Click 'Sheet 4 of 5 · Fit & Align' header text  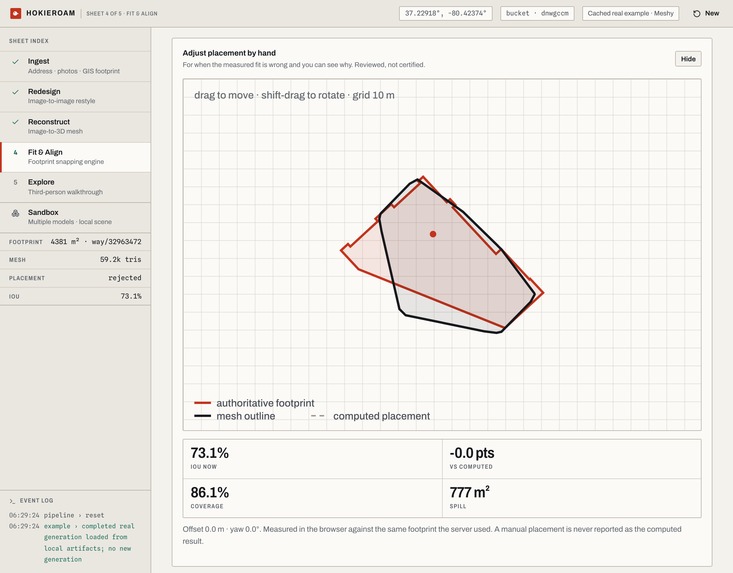[122, 14]
